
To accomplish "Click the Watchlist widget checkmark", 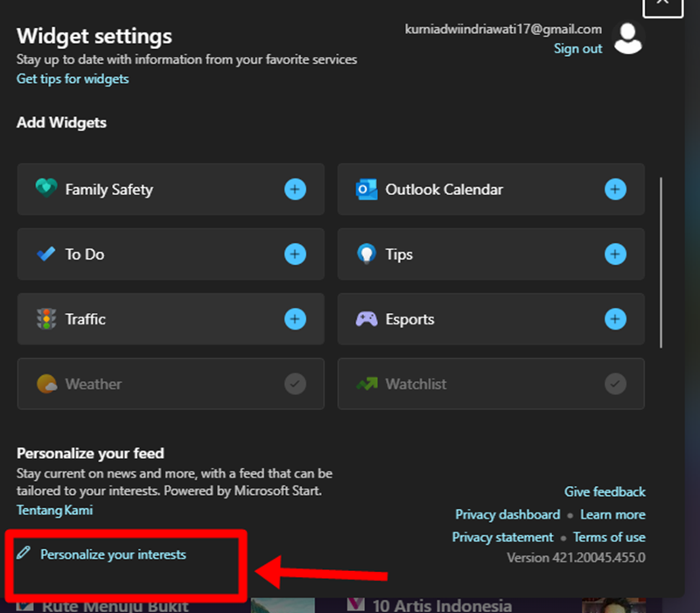I will [615, 384].
